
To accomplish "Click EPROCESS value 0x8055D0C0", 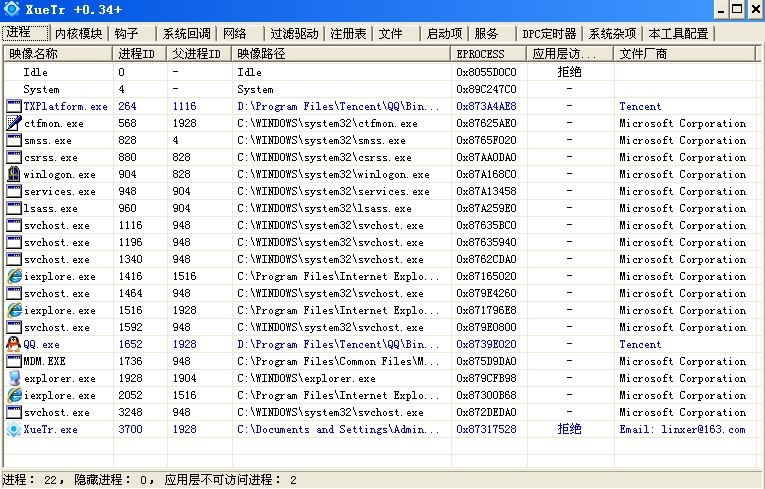I will (486, 72).
